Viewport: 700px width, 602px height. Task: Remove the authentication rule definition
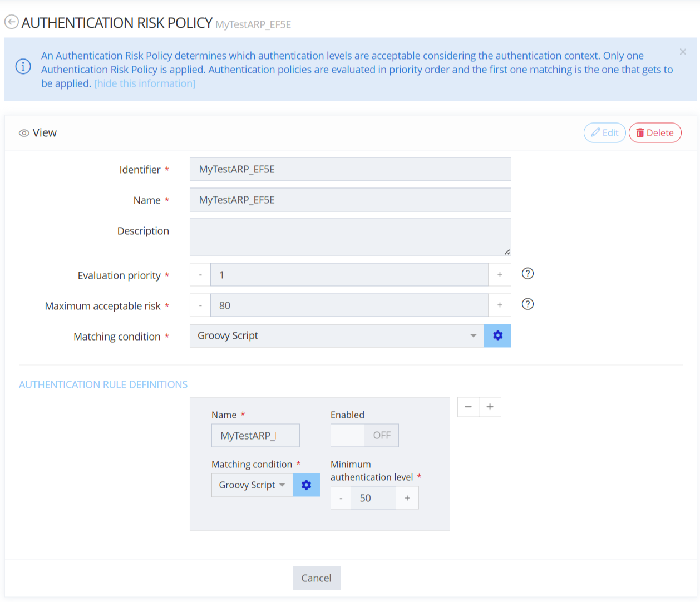(468, 407)
